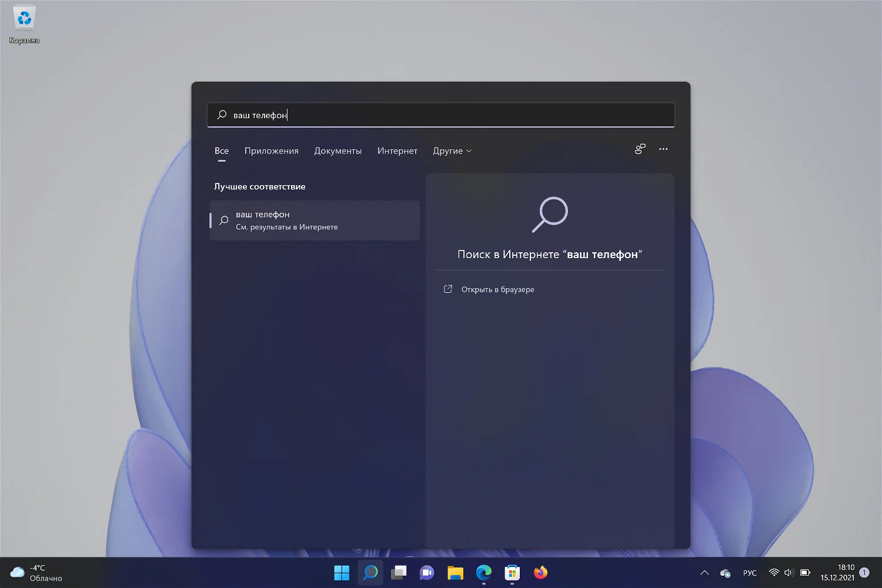Select the ваш телефон best match result
Image resolution: width=882 pixels, height=588 pixels.
pos(315,220)
